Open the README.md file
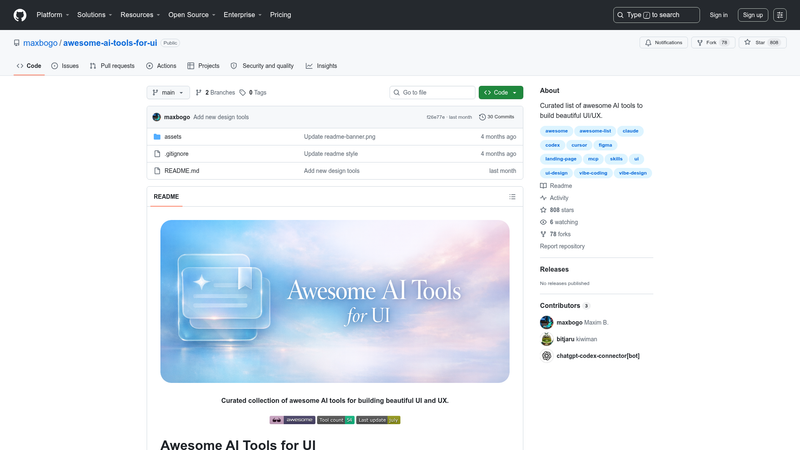800x450 pixels. (182, 171)
